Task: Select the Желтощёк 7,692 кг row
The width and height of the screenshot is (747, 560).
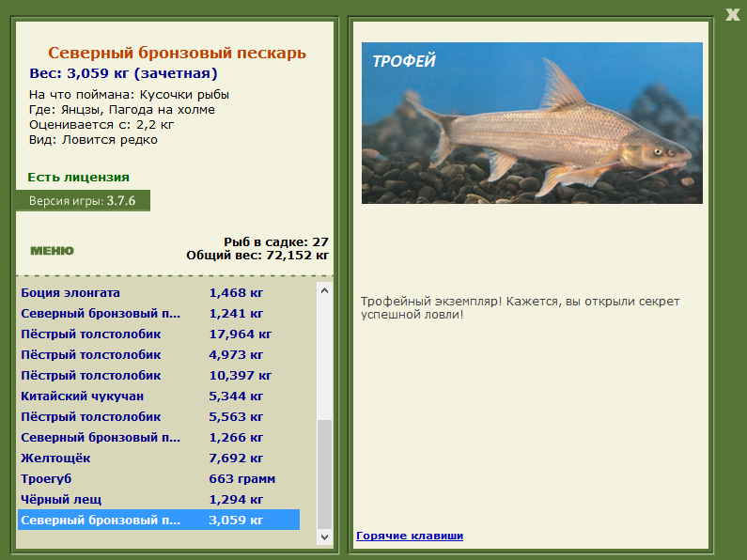Action: [159, 459]
